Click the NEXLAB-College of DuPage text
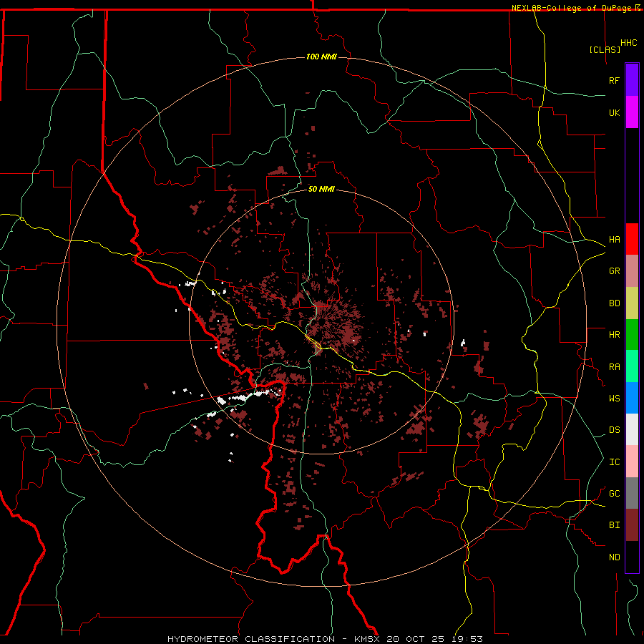 (571, 8)
